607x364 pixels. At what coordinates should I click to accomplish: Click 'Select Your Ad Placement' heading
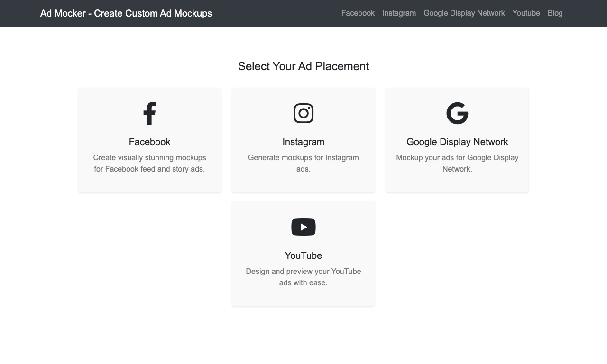[x=303, y=66]
